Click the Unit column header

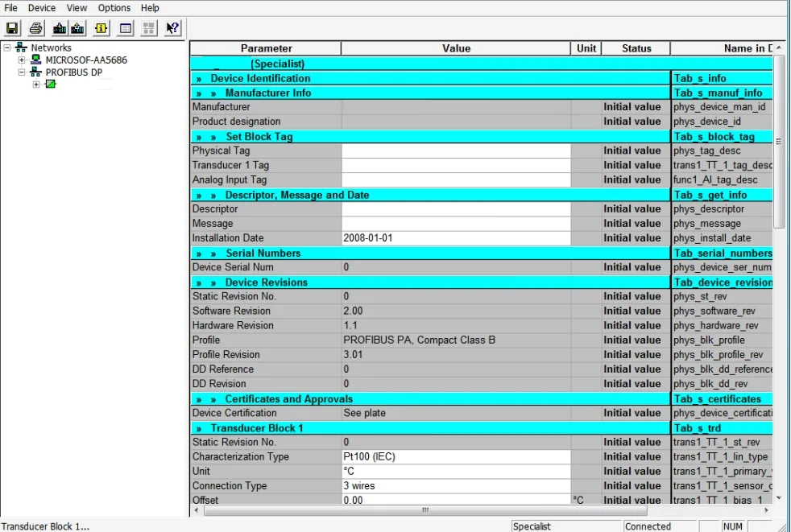coord(586,48)
